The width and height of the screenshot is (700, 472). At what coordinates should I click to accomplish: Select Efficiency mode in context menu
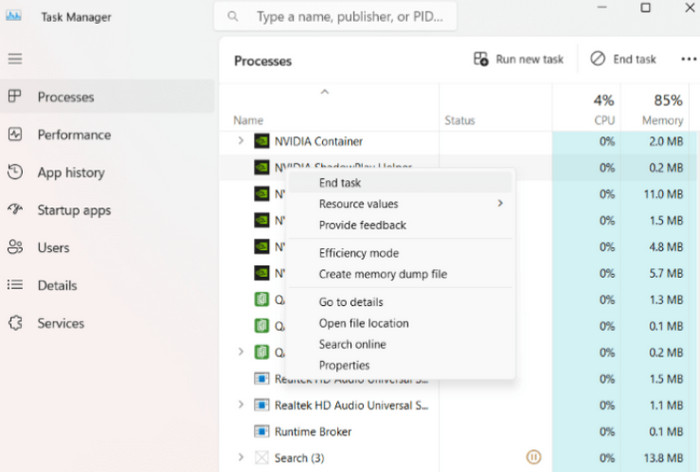click(x=358, y=254)
